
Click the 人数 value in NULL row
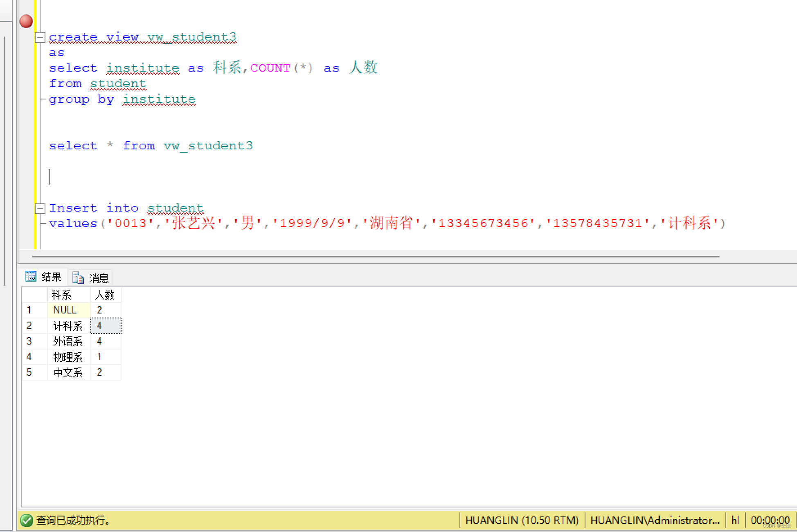(x=106, y=310)
